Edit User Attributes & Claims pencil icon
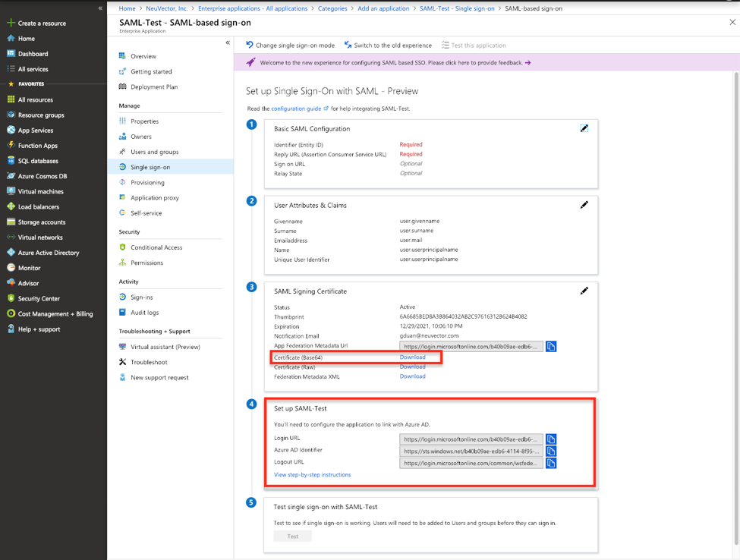Screen dimensions: 740x560 coord(584,206)
